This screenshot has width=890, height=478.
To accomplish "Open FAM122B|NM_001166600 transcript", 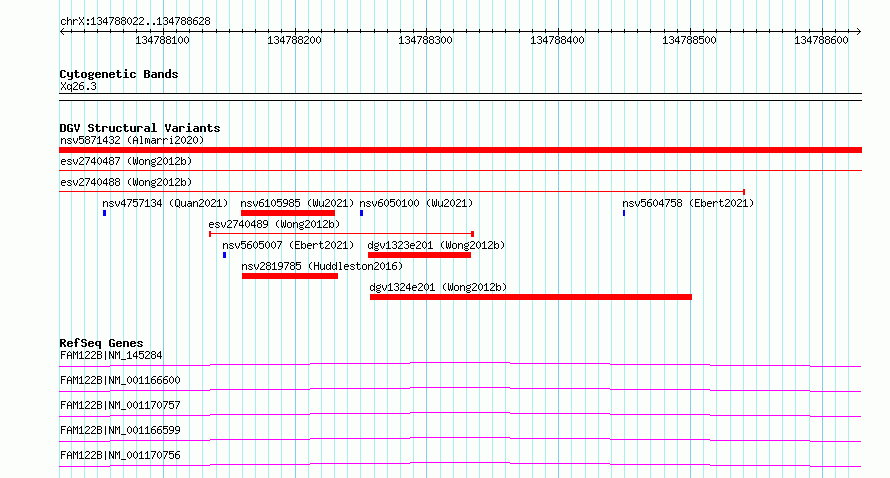I will pos(120,380).
